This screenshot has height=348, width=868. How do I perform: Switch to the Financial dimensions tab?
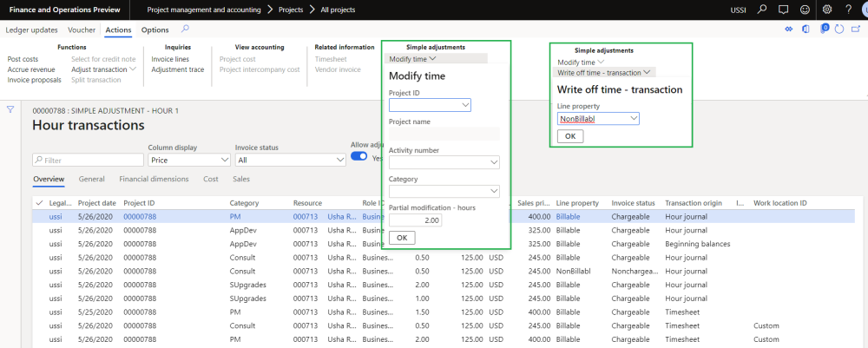point(153,179)
